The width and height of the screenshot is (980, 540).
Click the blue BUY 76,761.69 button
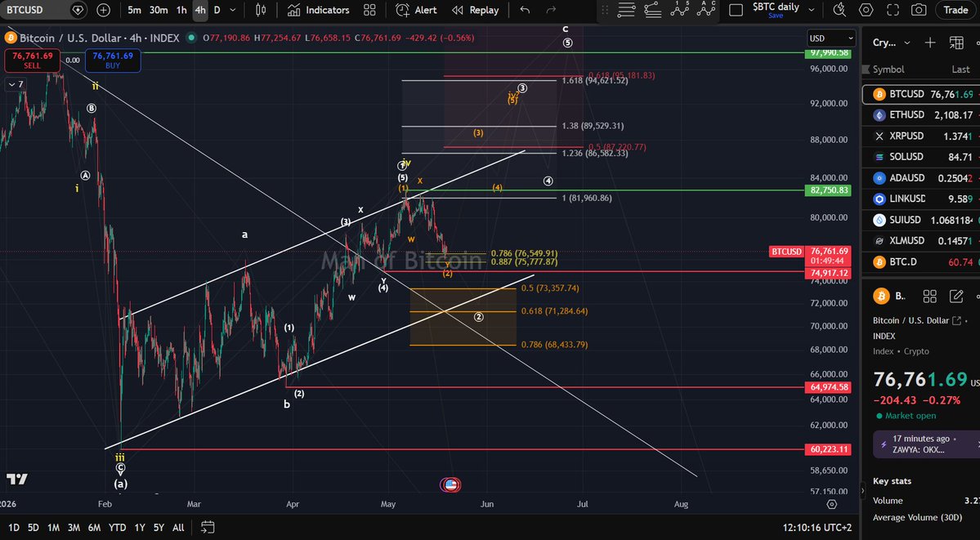[x=113, y=60]
